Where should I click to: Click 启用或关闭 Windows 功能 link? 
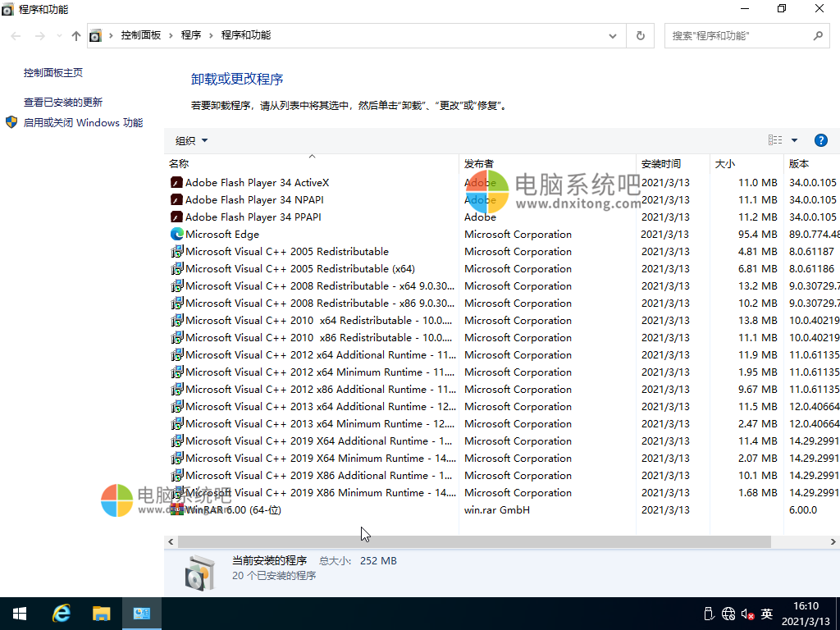pyautogui.click(x=83, y=123)
